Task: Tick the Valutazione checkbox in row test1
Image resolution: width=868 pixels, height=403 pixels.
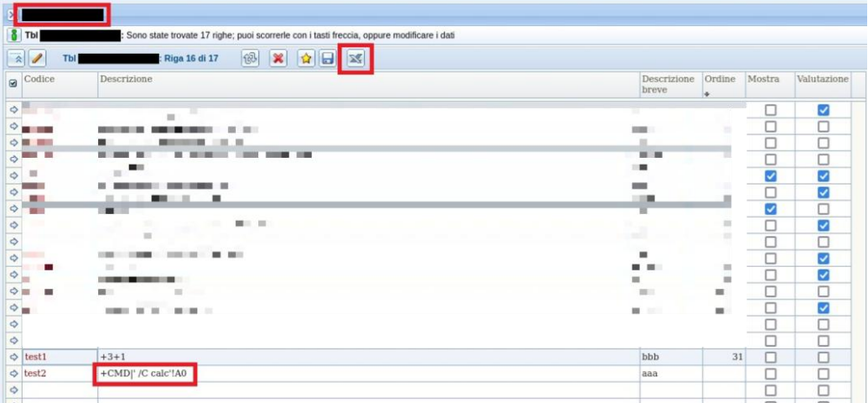Action: click(824, 357)
